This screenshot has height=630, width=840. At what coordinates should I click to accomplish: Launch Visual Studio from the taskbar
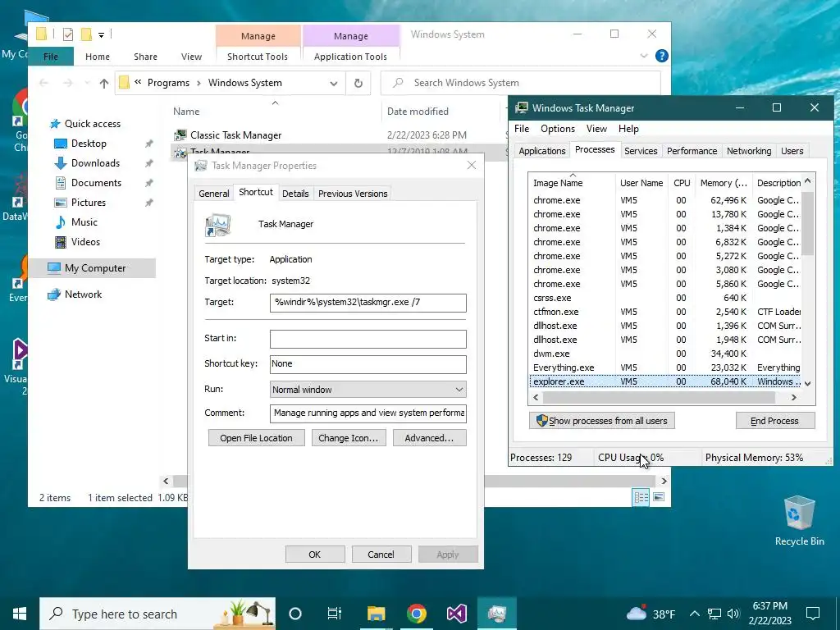pos(456,614)
